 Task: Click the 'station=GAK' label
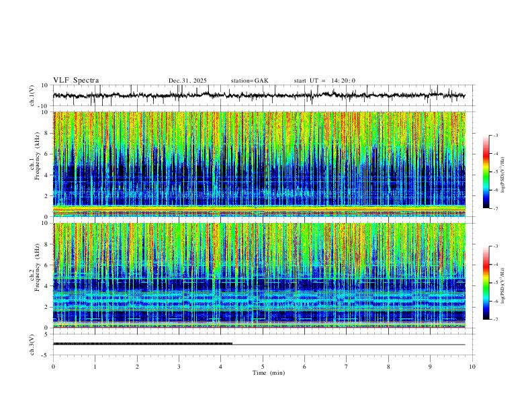[x=249, y=81]
